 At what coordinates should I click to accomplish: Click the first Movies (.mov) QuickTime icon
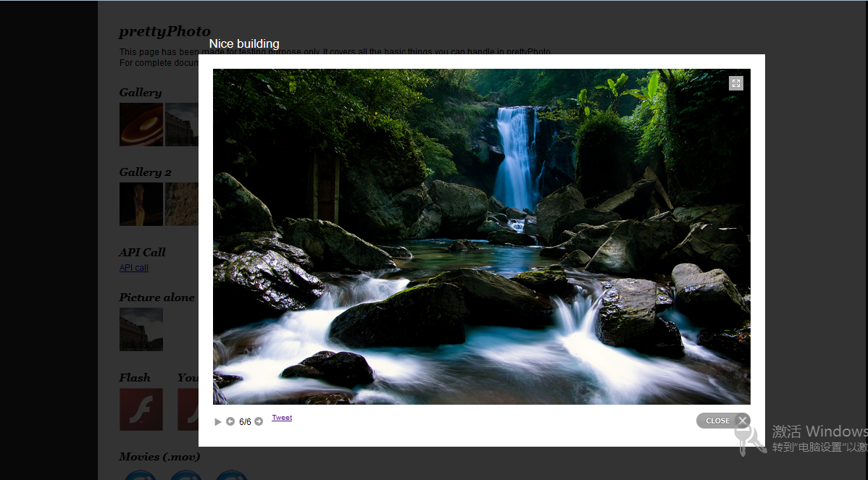[140, 475]
